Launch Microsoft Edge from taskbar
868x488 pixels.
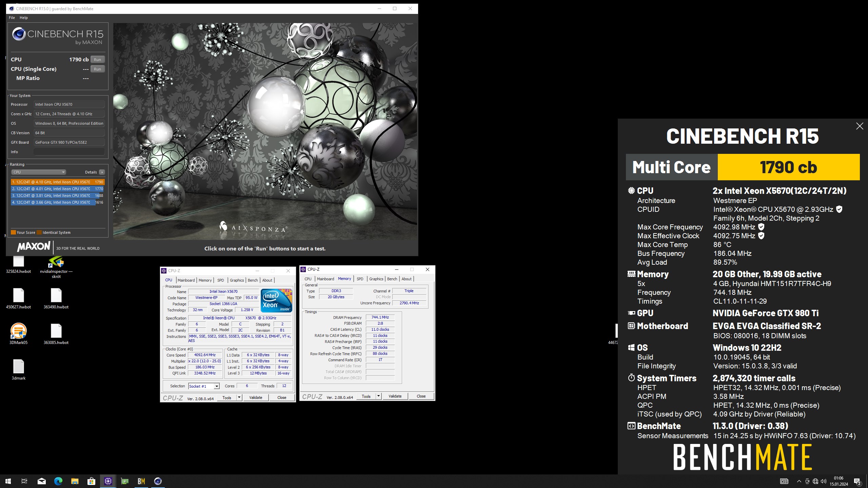pos(58,481)
